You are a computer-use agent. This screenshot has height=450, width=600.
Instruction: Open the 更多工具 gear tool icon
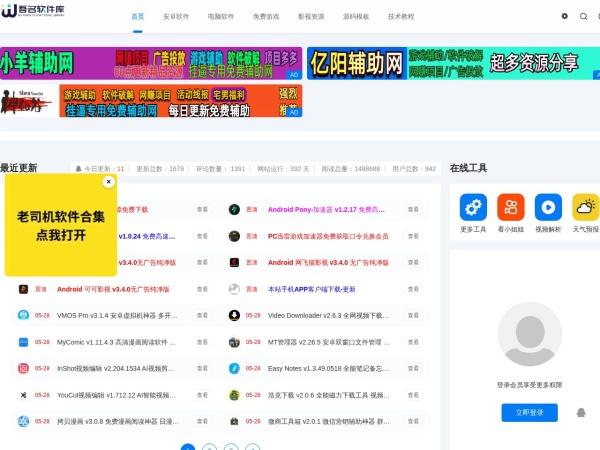tap(473, 207)
